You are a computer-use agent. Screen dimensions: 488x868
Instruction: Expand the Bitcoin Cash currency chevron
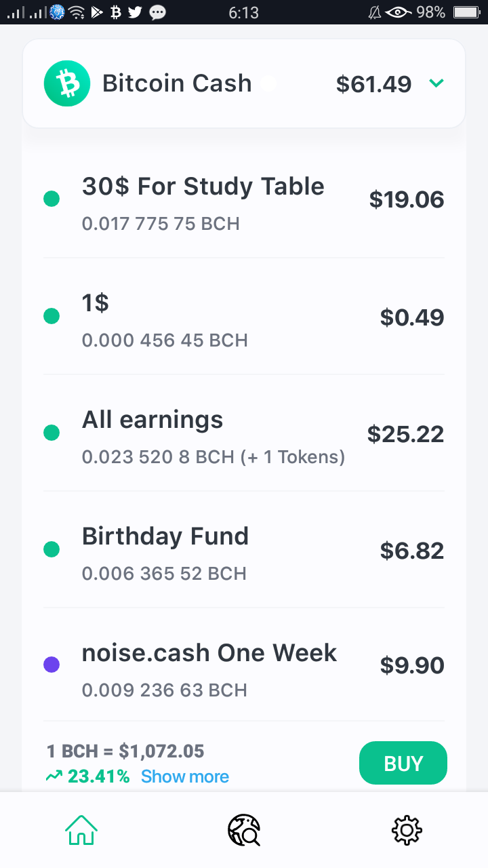point(436,83)
